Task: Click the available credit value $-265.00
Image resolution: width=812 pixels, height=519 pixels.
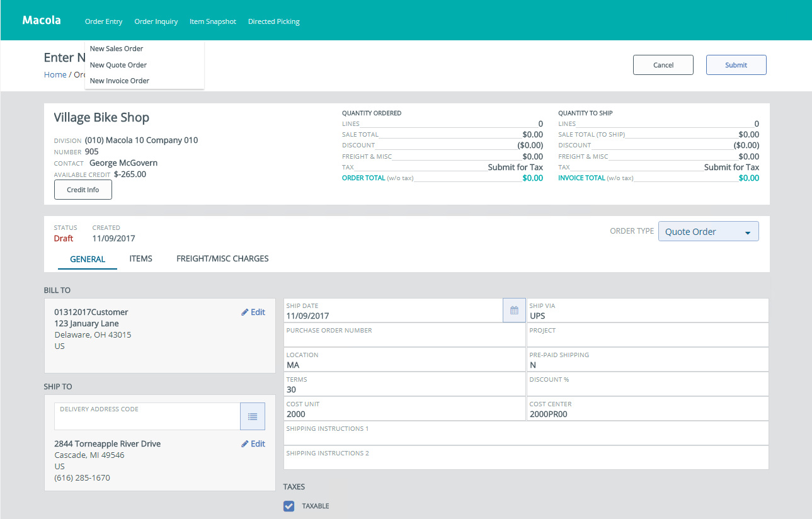Action: 130,174
